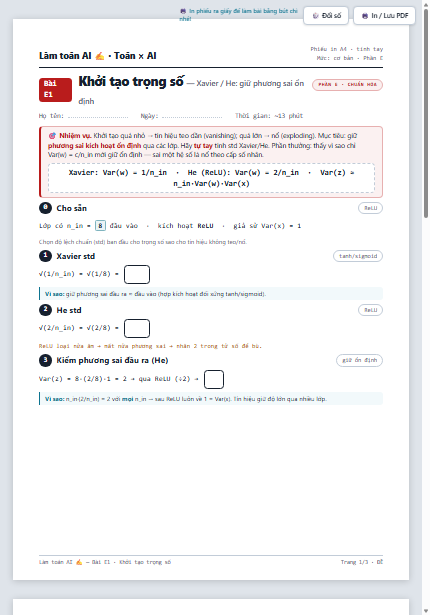Click the Họ tên dotted line field
The width and height of the screenshot is (430, 615).
pyautogui.click(x=98, y=116)
